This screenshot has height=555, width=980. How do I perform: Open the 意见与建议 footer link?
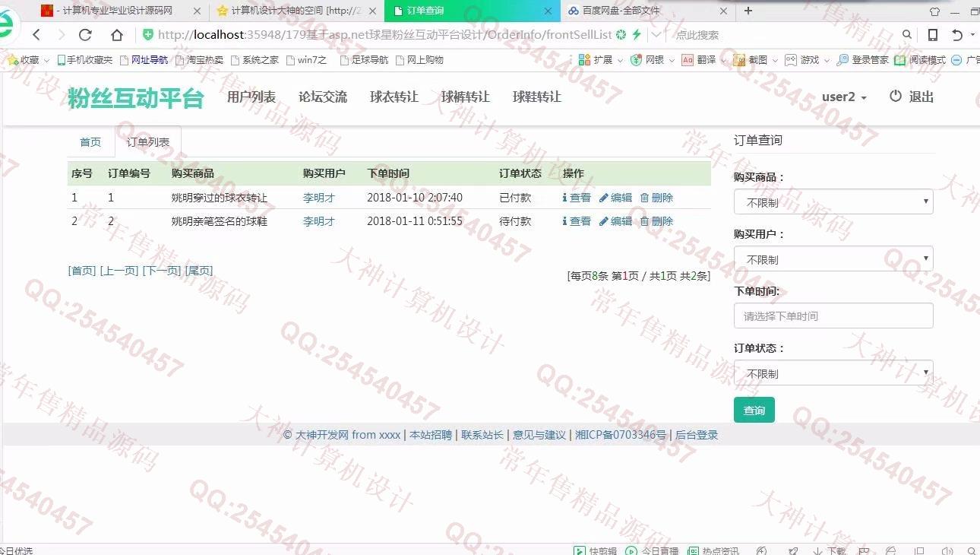click(539, 435)
